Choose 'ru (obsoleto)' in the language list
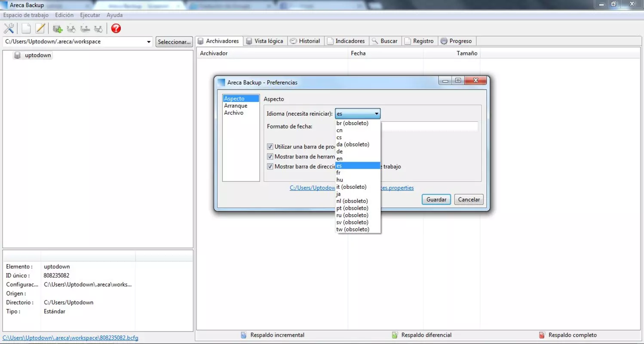Viewport: 644px width, 344px height. [x=358, y=215]
